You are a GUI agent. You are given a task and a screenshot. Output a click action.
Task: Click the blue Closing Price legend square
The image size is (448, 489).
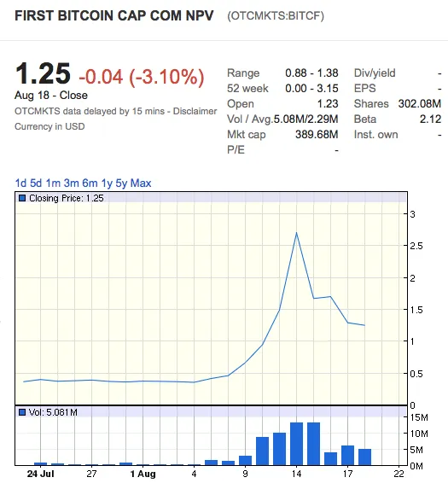[22, 198]
